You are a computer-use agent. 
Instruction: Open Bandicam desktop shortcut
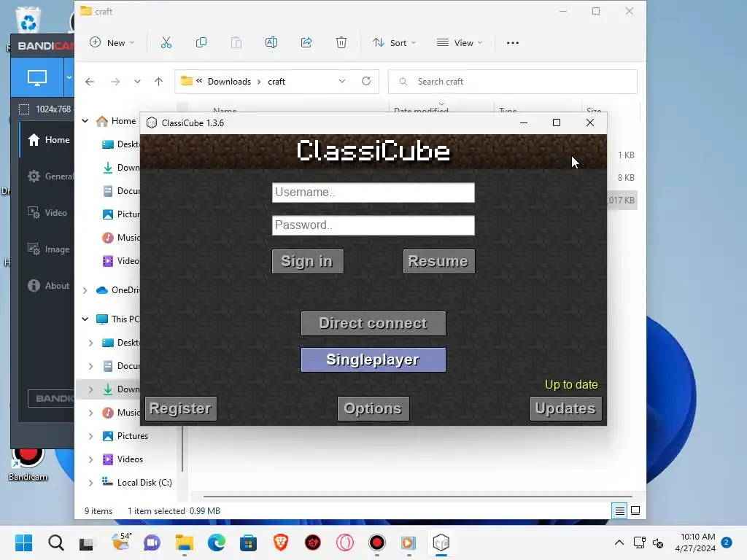28,463
